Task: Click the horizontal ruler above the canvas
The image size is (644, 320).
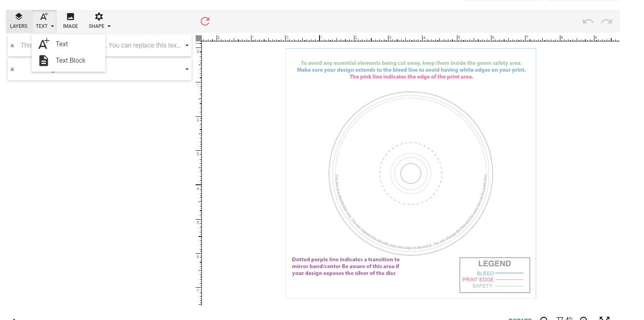Action: point(411,39)
